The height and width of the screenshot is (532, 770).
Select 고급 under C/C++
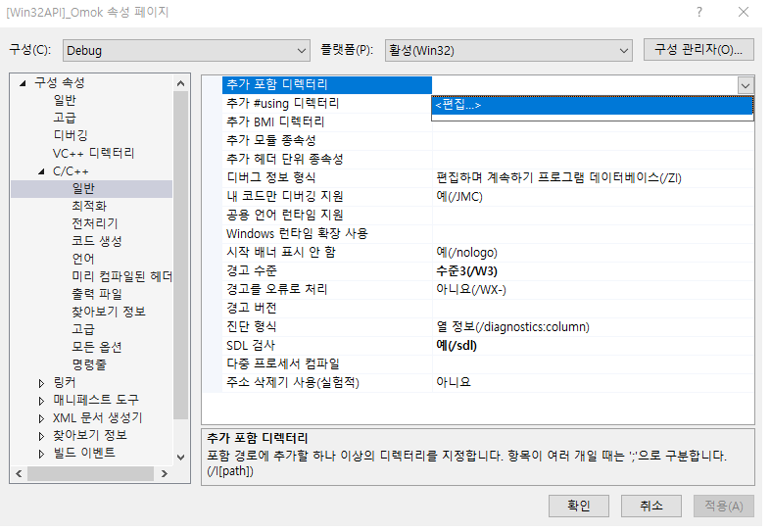(83, 329)
